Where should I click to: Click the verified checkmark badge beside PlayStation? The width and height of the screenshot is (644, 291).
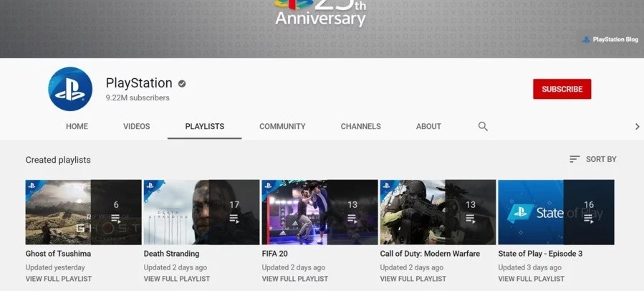(x=182, y=84)
